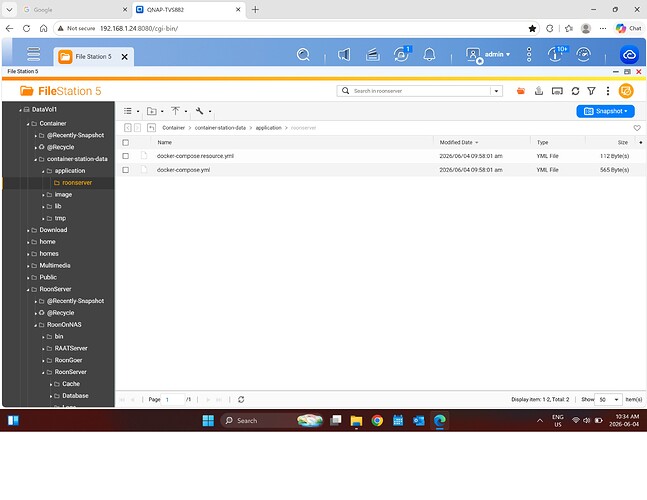Open the QNAP main menu hamburger icon
This screenshot has width=647, height=500.
coord(33,54)
